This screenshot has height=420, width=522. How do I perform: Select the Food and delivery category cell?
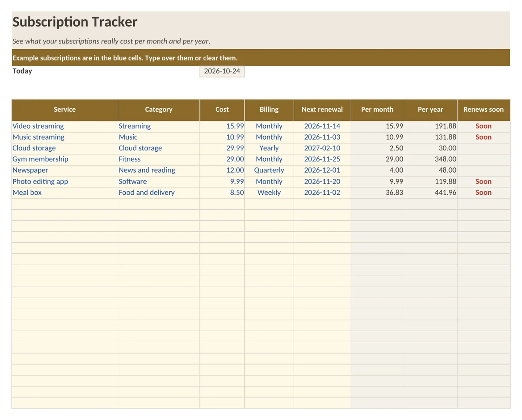(159, 193)
